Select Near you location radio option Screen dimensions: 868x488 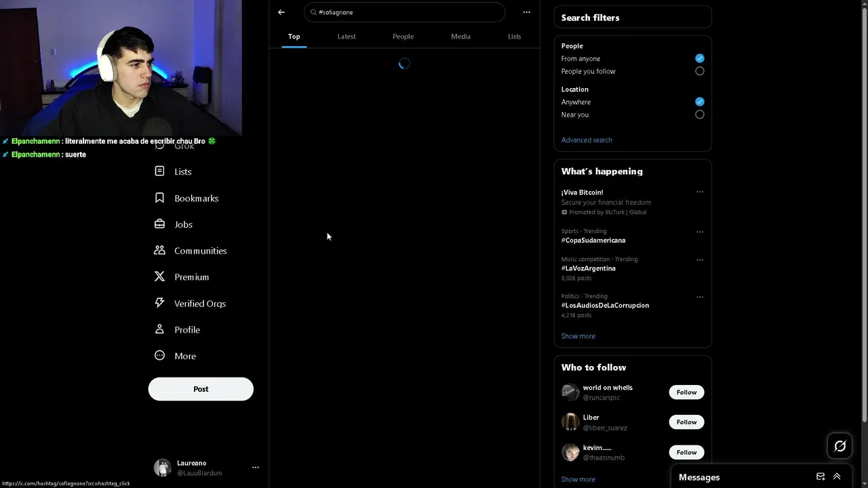pyautogui.click(x=700, y=115)
